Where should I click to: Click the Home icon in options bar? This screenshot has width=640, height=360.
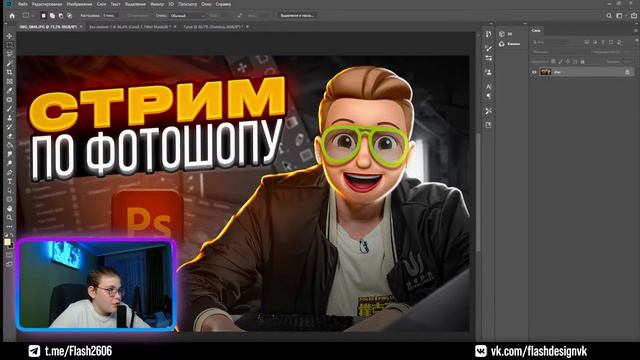[12, 16]
